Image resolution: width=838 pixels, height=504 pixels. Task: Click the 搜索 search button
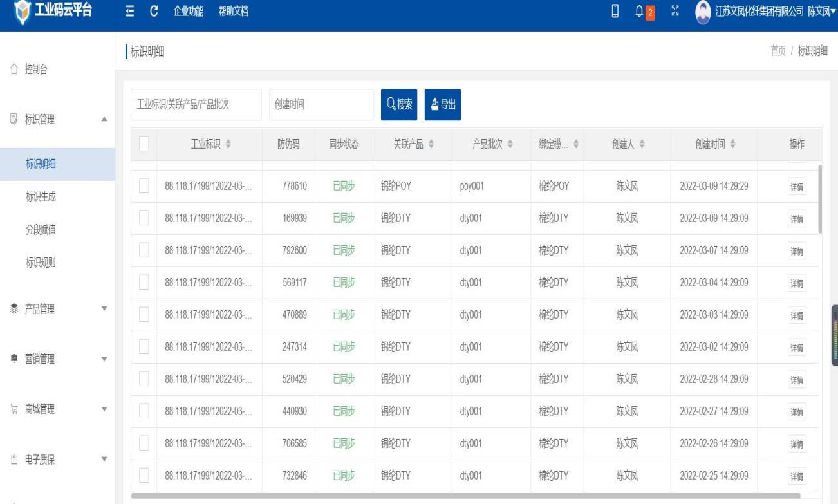pos(399,104)
